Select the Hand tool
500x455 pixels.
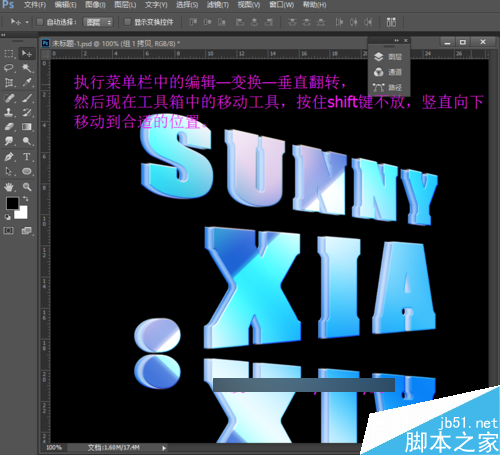(x=9, y=187)
